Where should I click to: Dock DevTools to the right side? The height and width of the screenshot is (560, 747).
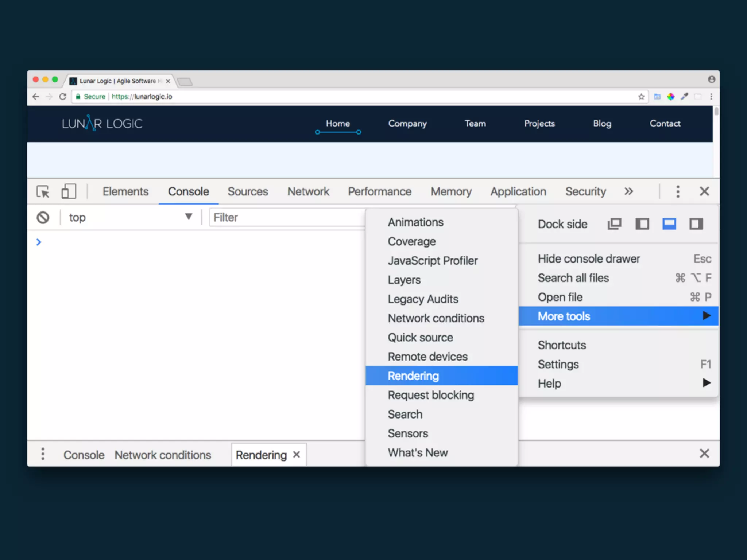tap(696, 224)
